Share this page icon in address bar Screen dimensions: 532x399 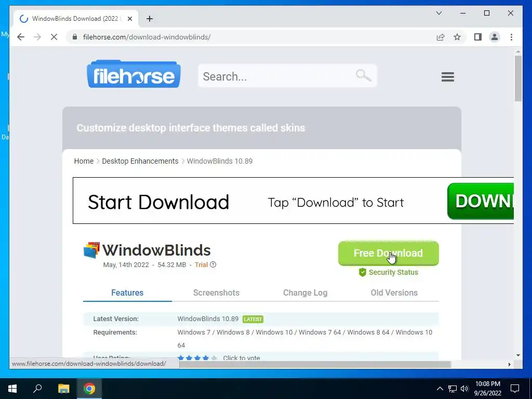441,37
